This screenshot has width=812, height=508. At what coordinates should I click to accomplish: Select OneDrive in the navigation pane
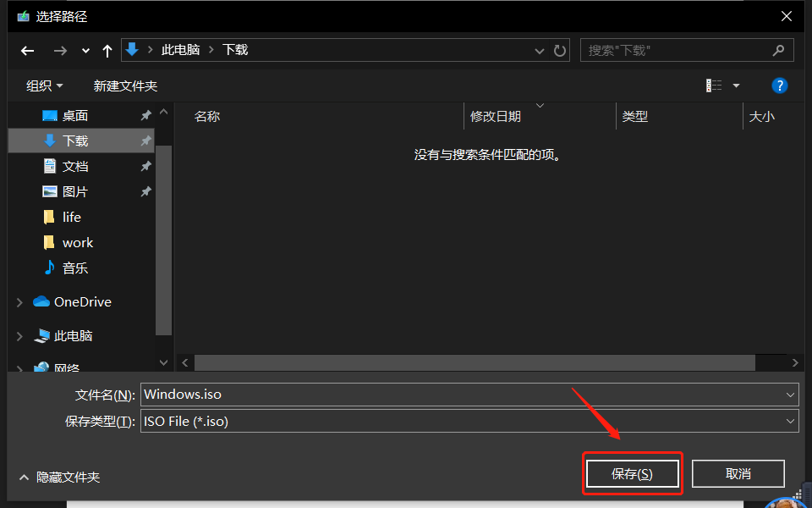pos(82,301)
